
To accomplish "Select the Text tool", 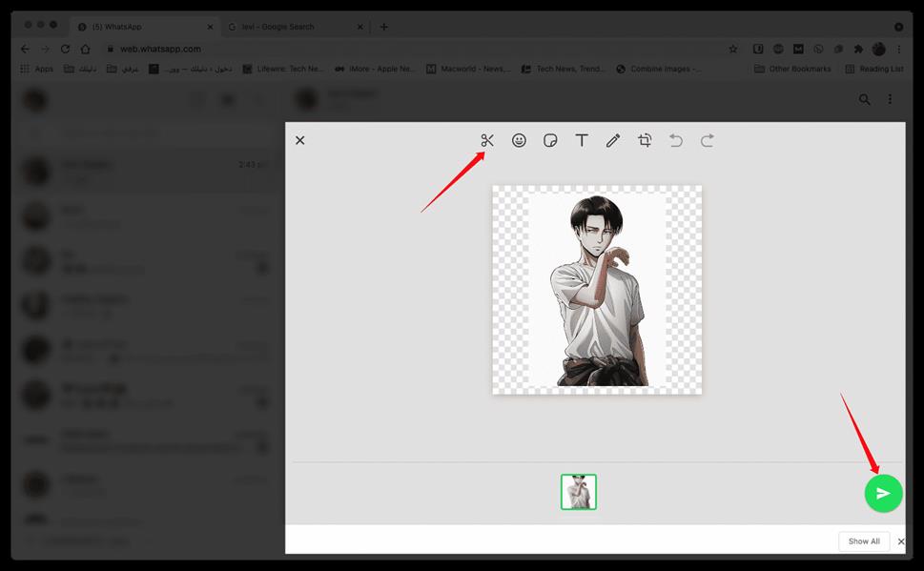I will pyautogui.click(x=582, y=140).
